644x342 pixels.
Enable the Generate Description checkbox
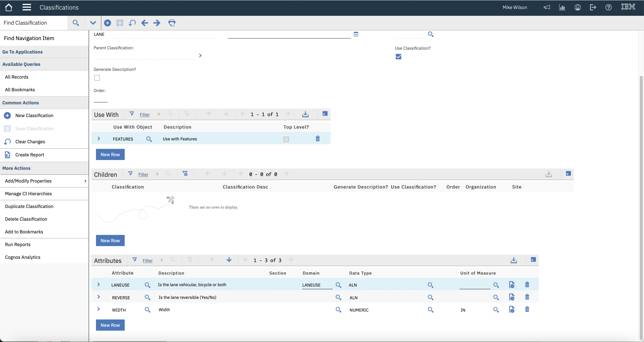coord(97,78)
